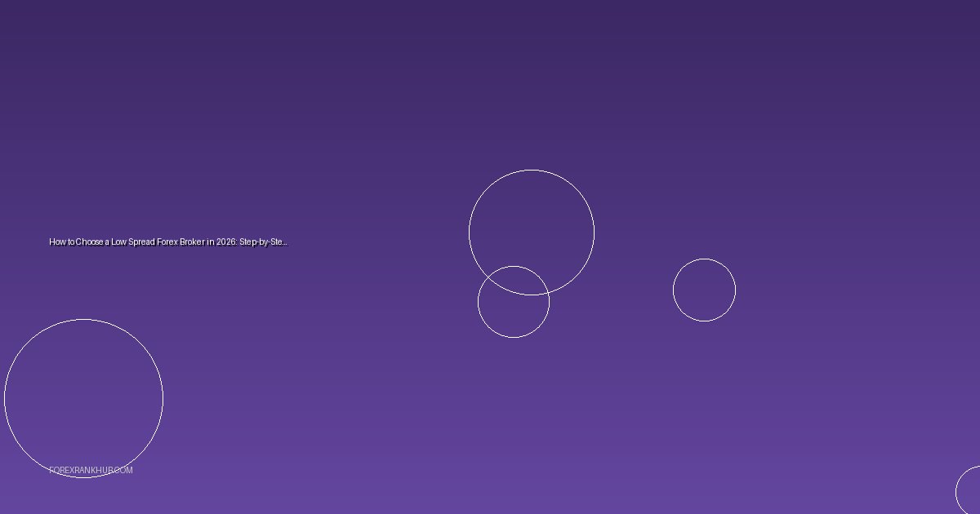Viewport: 980px width, 514px height.
Task: Click the word 'in' before 2026
Action: click(211, 242)
